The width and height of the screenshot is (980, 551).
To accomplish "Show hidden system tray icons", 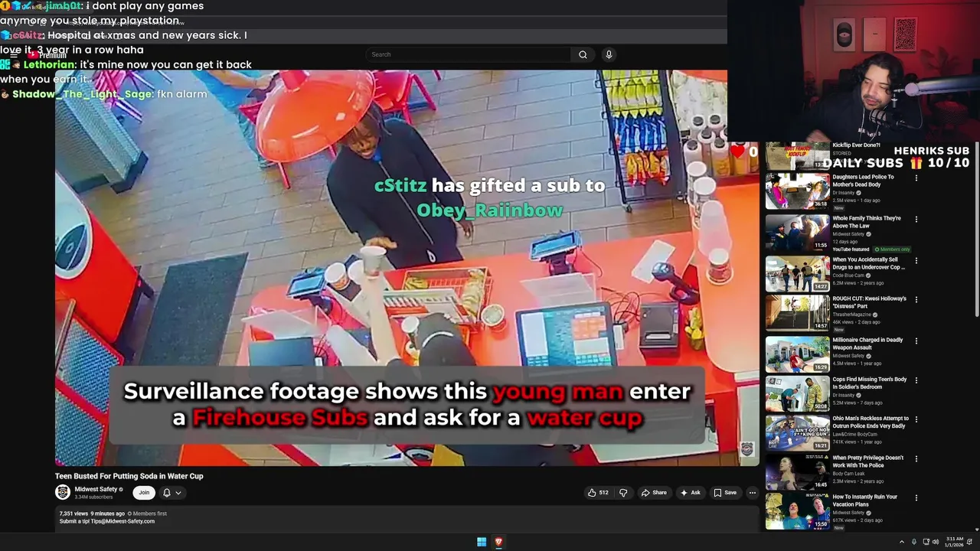I will [x=903, y=542].
